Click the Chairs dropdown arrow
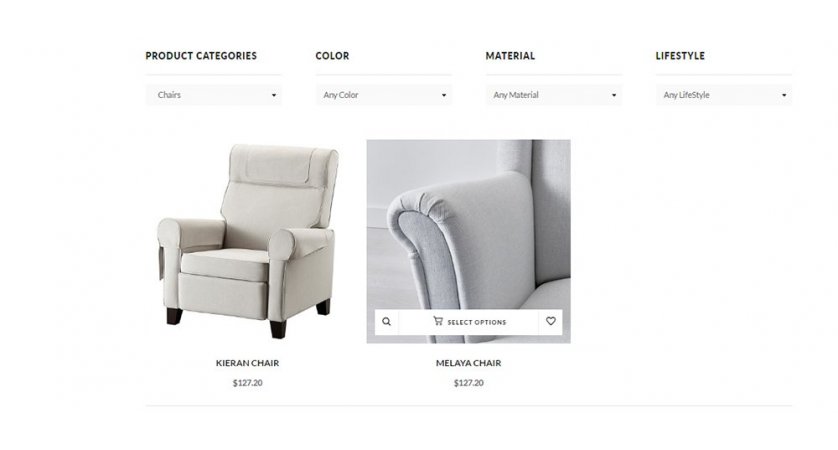Viewport: 838px width, 450px height. click(274, 95)
